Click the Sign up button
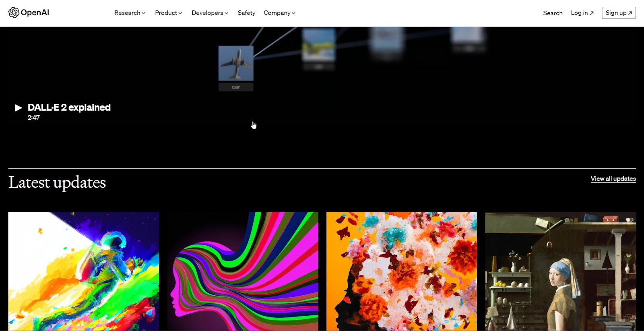644x331 pixels. click(619, 13)
